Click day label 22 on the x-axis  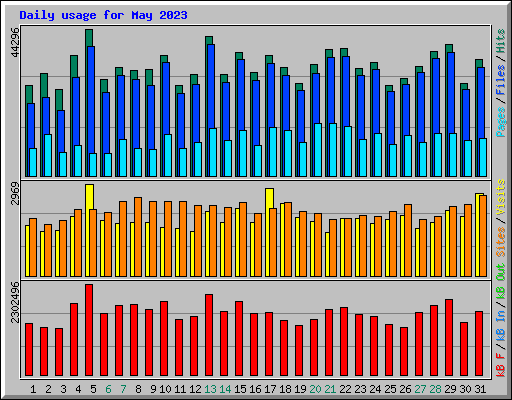click(345, 389)
